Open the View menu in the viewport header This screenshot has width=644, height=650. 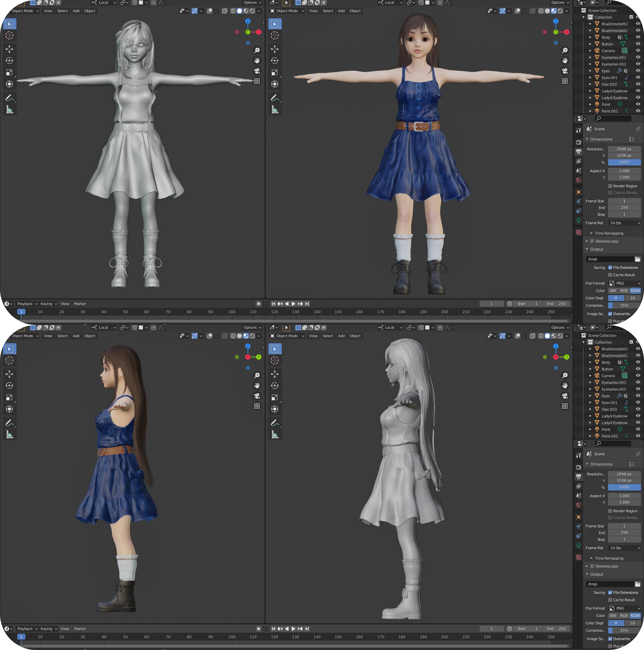pyautogui.click(x=48, y=11)
